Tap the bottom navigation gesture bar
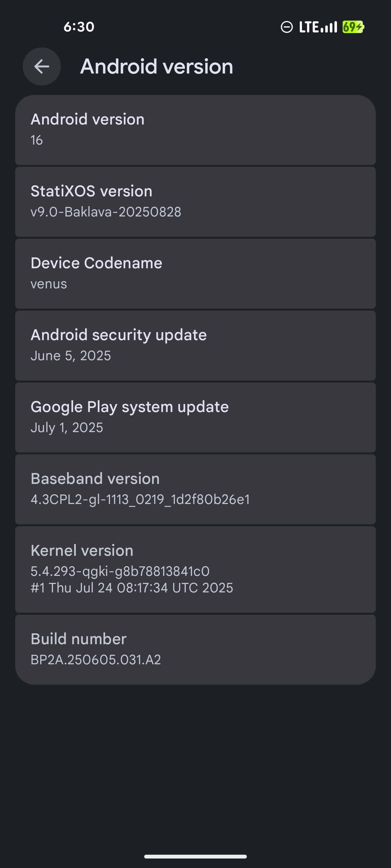Viewport: 391px width, 868px height. [195, 857]
